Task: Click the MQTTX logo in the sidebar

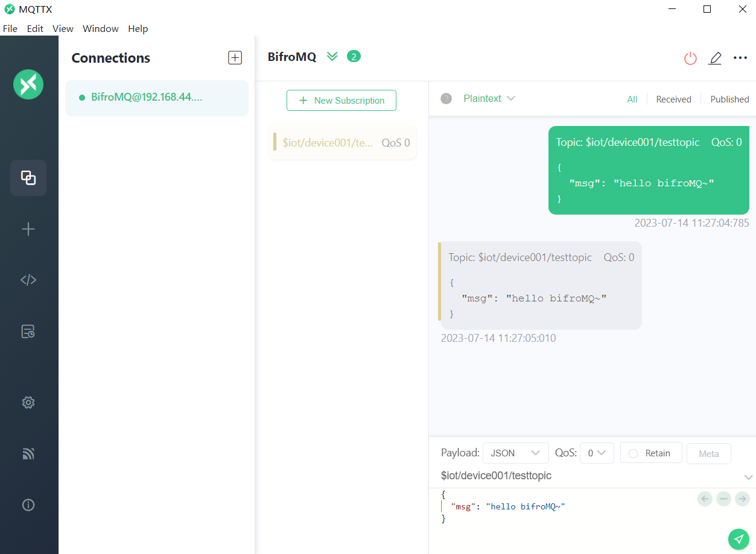Action: tap(28, 84)
